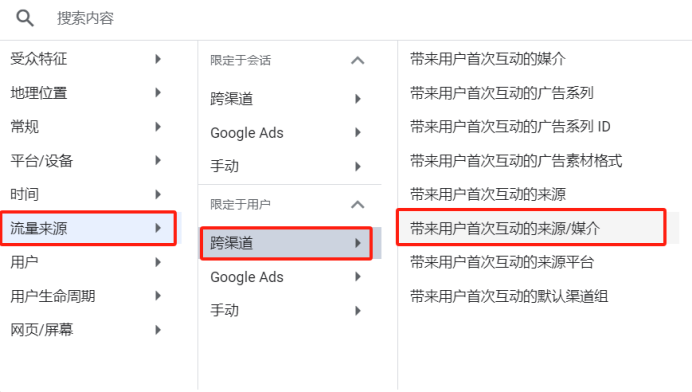Collapse the 限定于用户 section chevron

(x=357, y=204)
